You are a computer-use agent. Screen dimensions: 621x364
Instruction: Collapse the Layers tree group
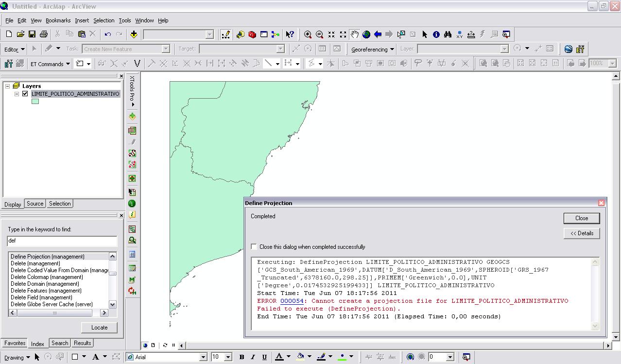(x=8, y=86)
